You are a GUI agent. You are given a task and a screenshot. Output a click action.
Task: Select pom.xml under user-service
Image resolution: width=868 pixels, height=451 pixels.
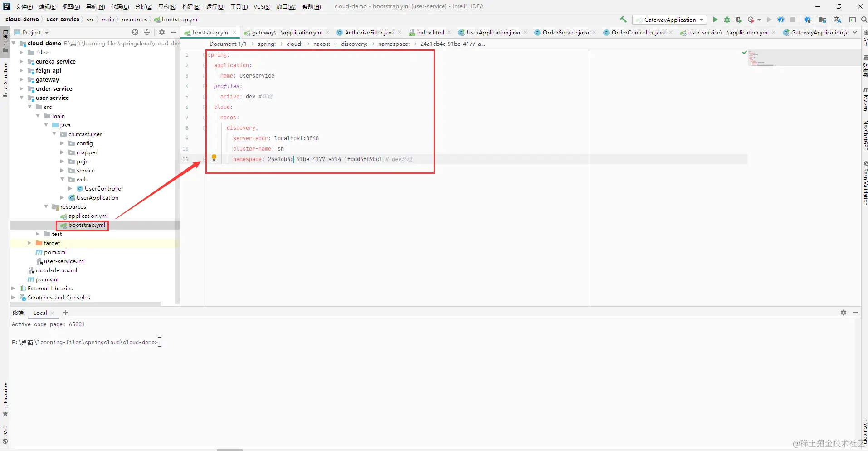click(55, 252)
